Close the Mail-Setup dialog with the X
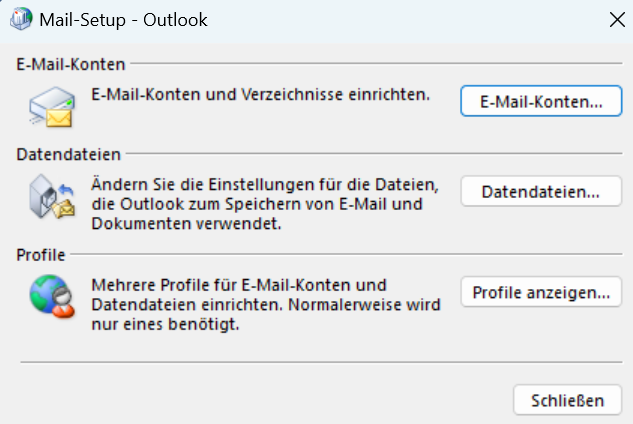633x424 pixels. (616, 17)
